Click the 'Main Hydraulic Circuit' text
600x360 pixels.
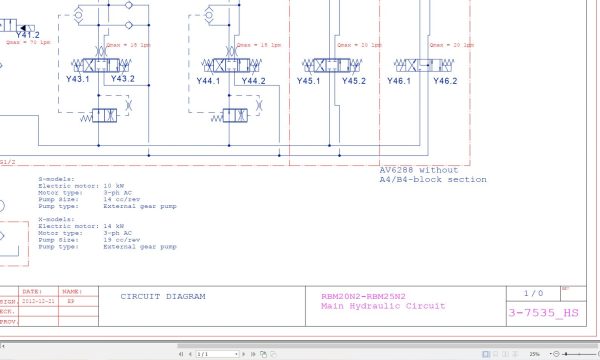[383, 306]
